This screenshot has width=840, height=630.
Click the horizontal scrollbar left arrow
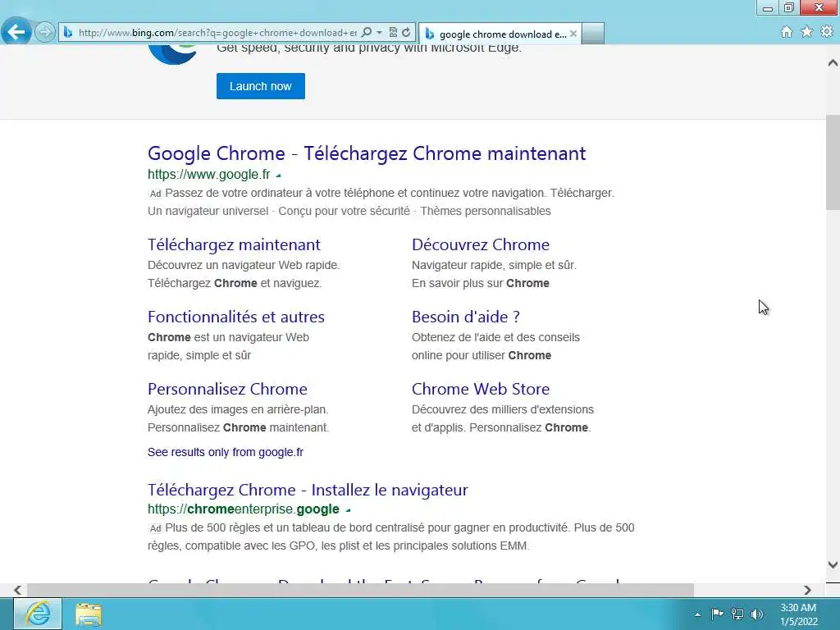click(x=18, y=590)
